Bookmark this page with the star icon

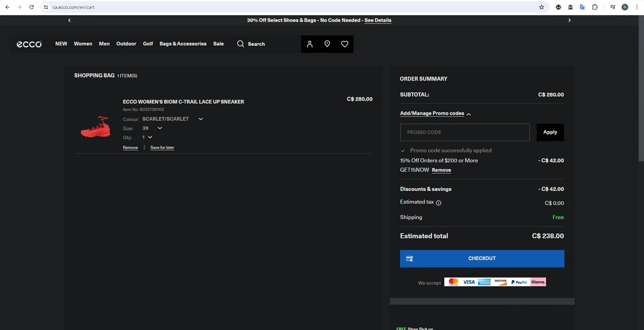coord(541,7)
